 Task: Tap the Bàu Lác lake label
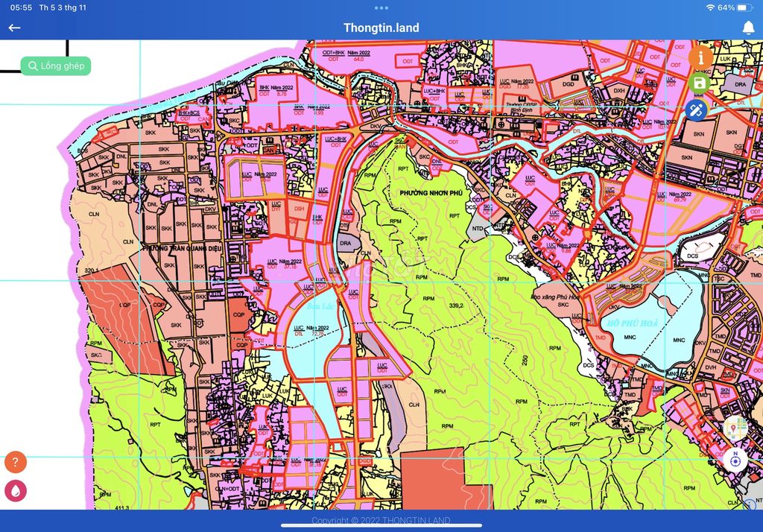[320, 306]
